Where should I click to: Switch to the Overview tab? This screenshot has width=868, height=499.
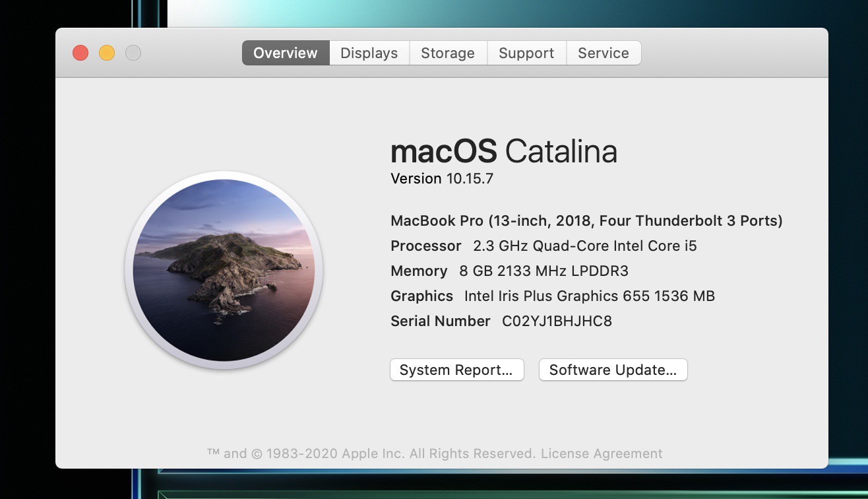click(286, 53)
